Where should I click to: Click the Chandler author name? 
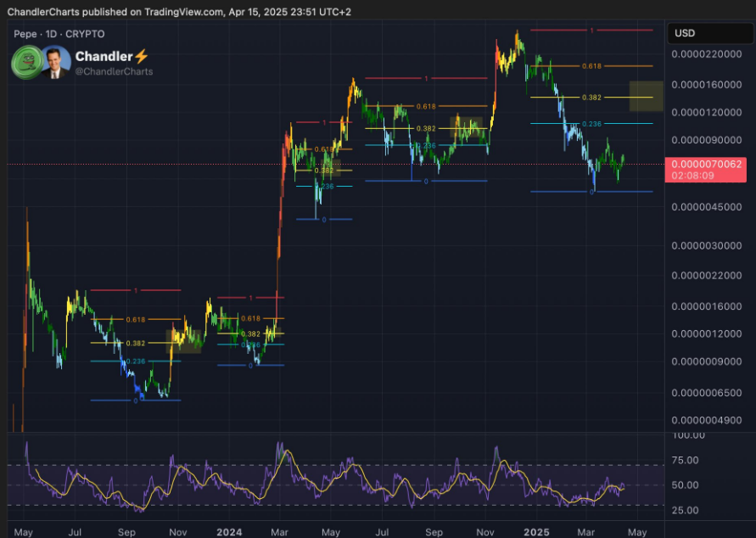click(x=104, y=56)
